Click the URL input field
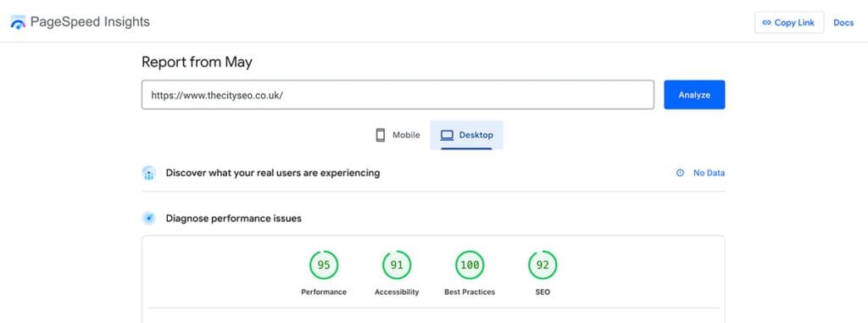This screenshot has width=868, height=323. (398, 95)
